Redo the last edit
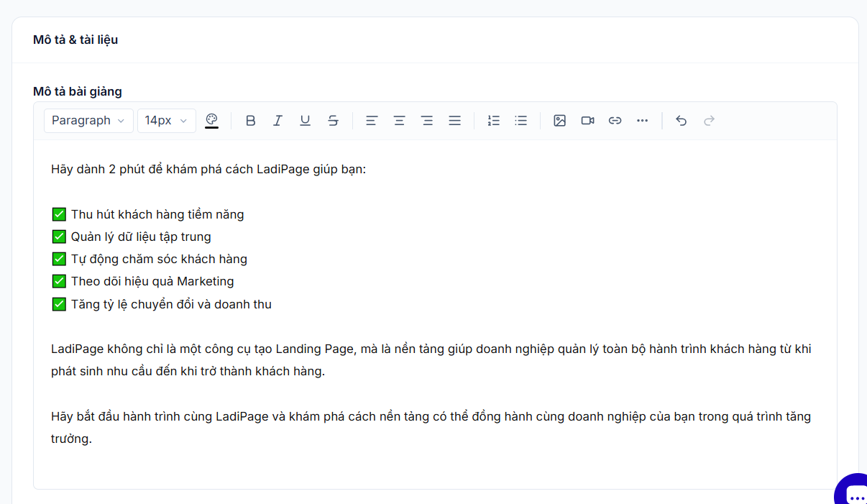 [x=709, y=121]
